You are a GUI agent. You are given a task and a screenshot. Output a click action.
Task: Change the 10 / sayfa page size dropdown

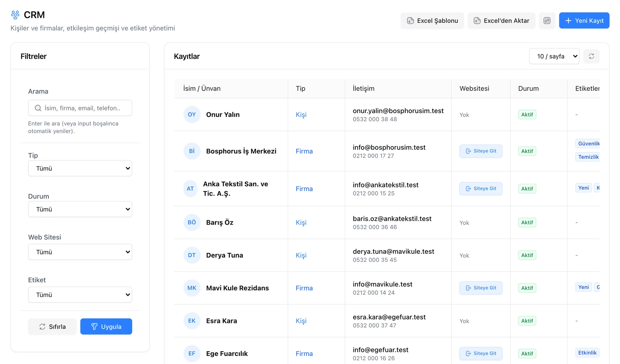coord(554,56)
